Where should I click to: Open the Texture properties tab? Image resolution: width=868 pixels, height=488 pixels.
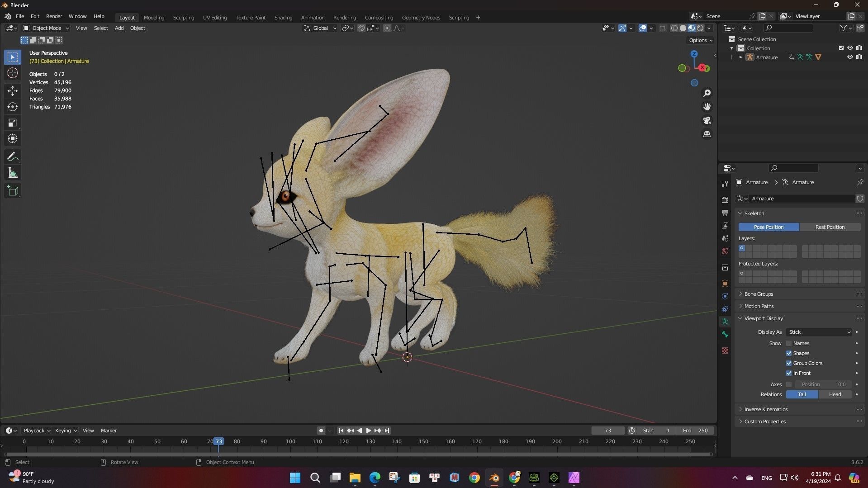725,351
